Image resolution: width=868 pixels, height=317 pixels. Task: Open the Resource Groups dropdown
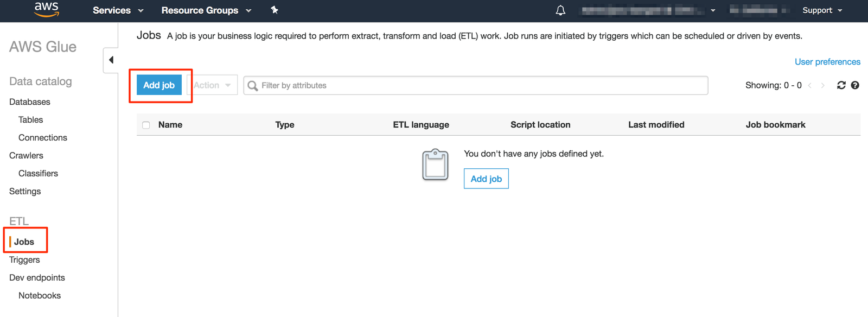coord(206,10)
